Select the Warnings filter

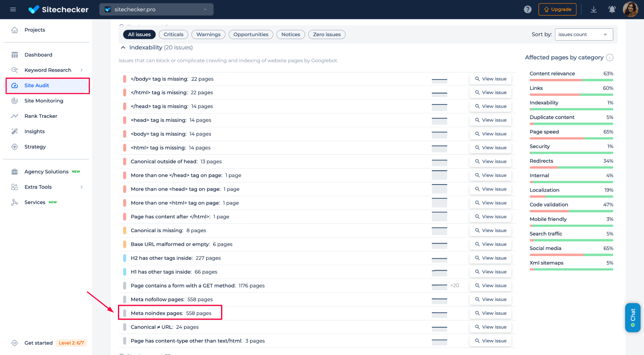point(208,34)
